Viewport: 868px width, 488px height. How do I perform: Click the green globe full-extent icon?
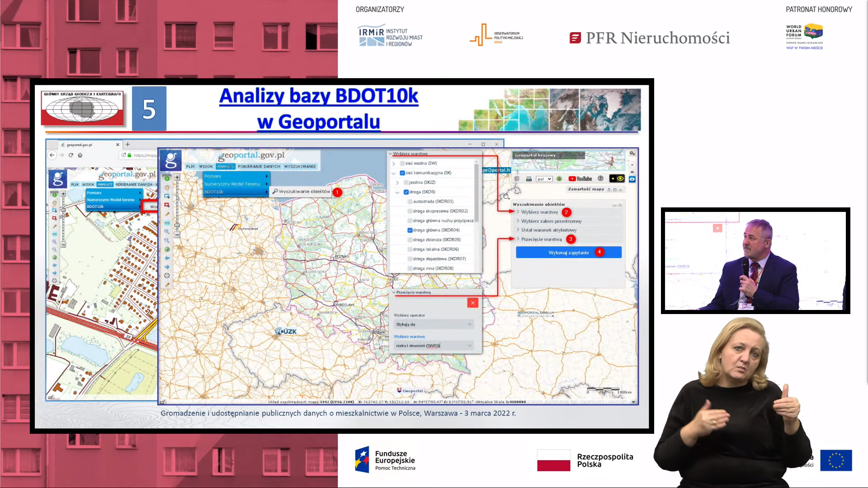167,249
